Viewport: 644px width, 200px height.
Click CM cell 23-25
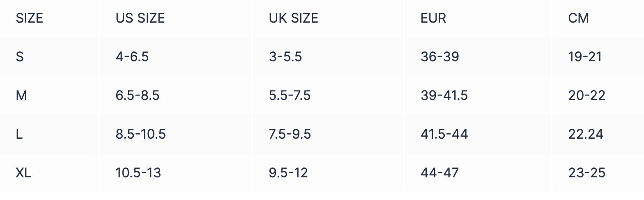tap(586, 173)
